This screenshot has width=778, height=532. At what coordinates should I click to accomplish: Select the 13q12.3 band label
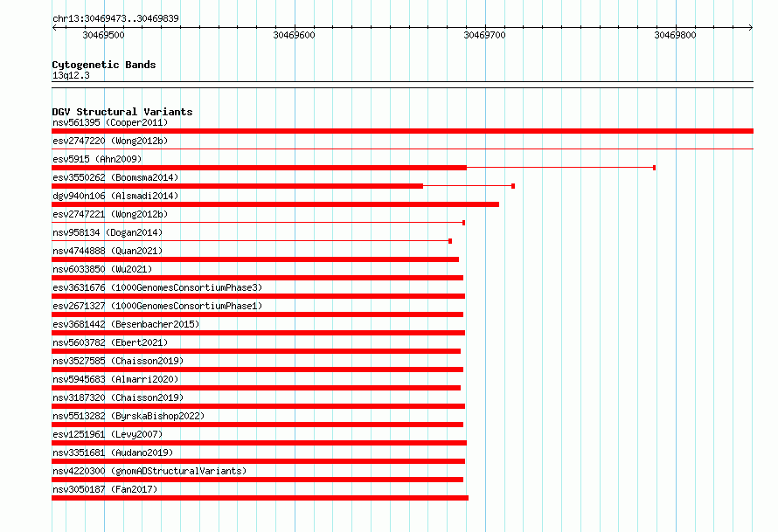click(71, 75)
